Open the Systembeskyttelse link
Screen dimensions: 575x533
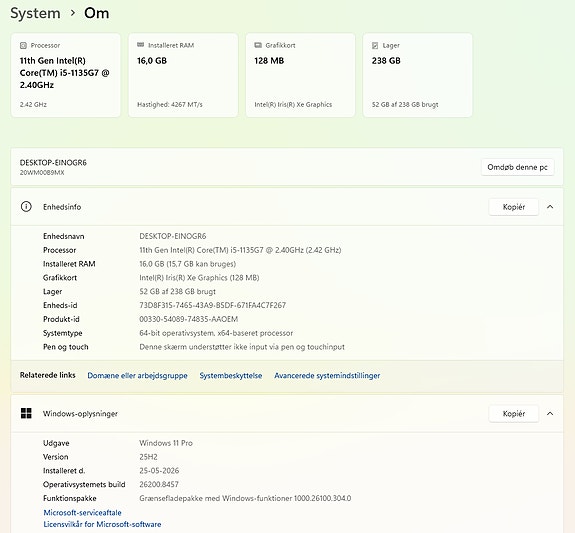coord(231,376)
